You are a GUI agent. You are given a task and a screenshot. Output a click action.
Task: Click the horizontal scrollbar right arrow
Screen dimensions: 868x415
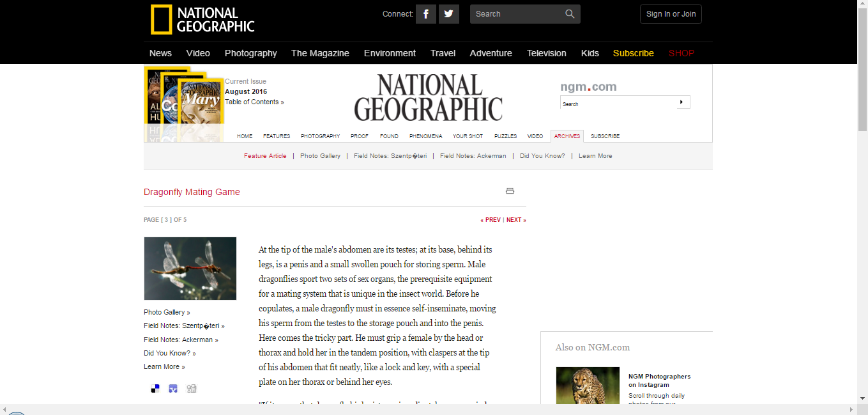(x=852, y=409)
